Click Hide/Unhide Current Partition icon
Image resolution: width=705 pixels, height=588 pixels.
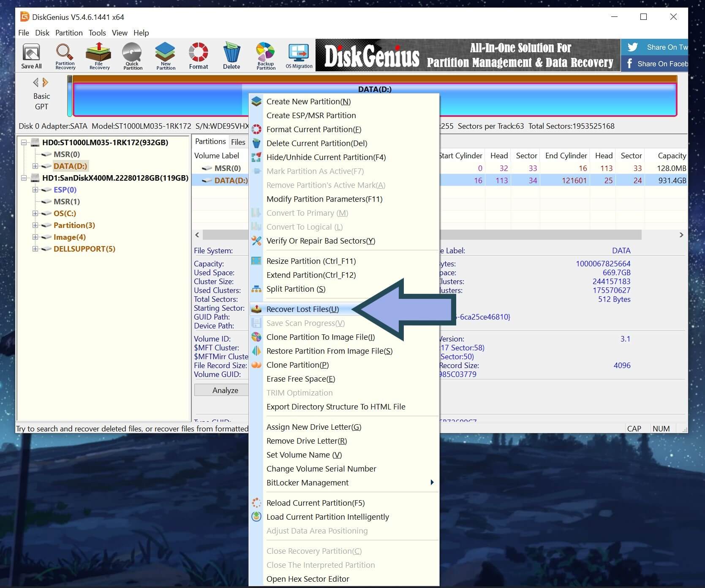pyautogui.click(x=256, y=157)
